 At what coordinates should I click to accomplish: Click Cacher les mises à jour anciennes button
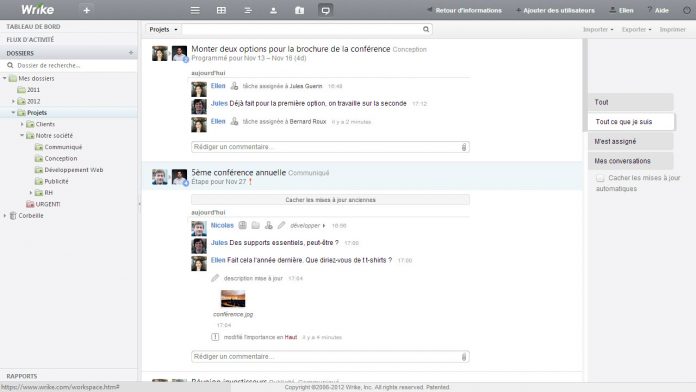330,200
